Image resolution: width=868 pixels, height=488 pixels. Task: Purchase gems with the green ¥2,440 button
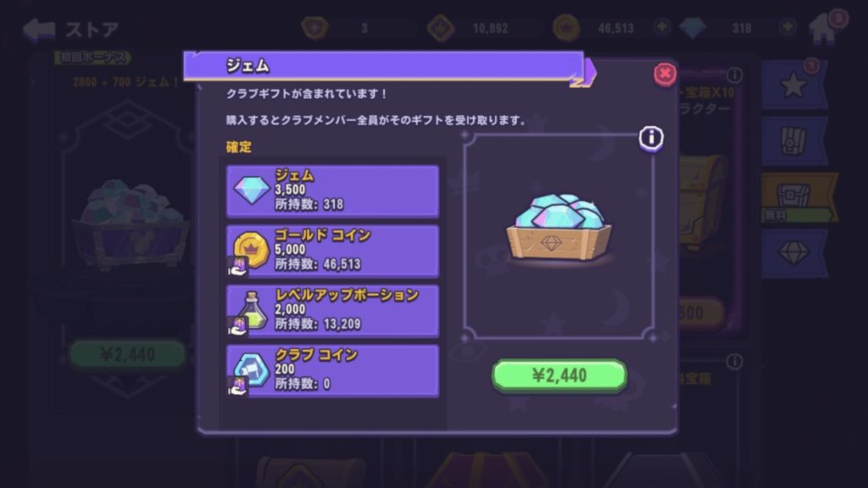tap(559, 375)
